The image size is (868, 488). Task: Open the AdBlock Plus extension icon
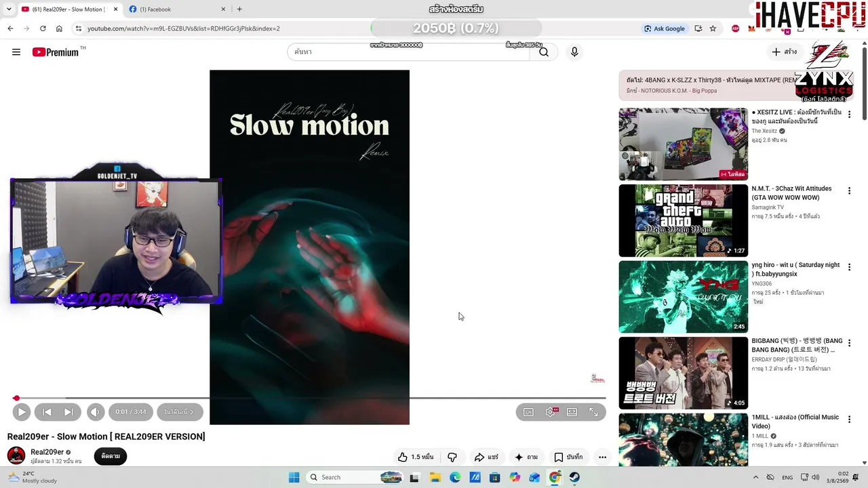pos(736,28)
